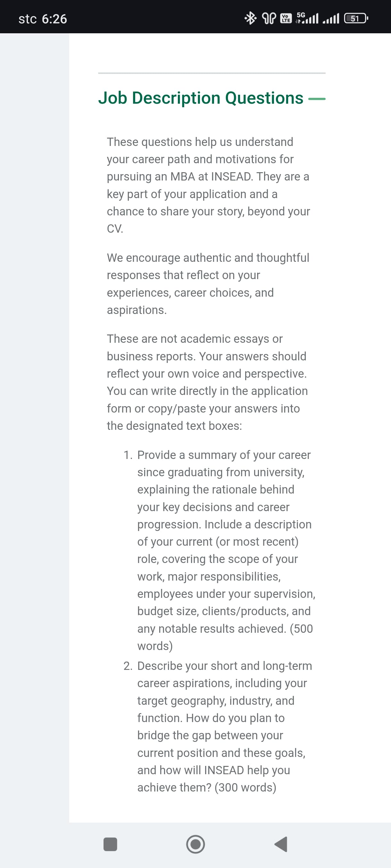Viewport: 391px width, 868px height.
Task: Tap the 'We encourage authentic' paragraph
Action: (207, 283)
